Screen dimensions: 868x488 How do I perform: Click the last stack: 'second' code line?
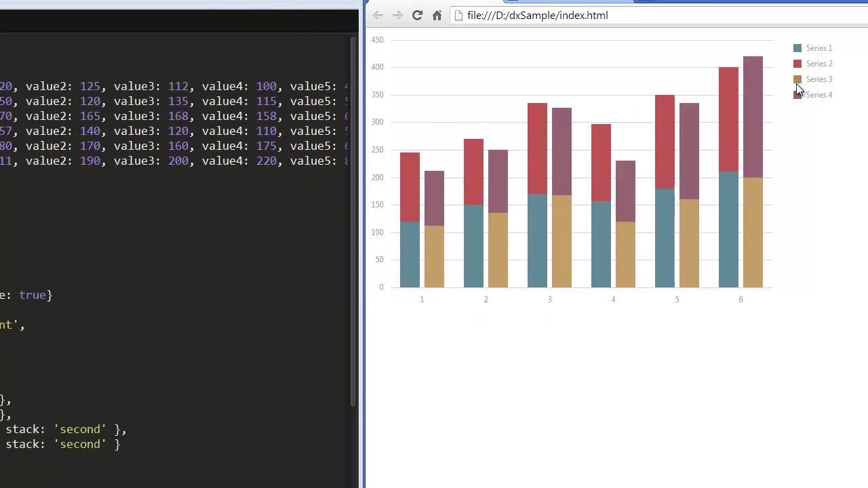click(x=62, y=444)
